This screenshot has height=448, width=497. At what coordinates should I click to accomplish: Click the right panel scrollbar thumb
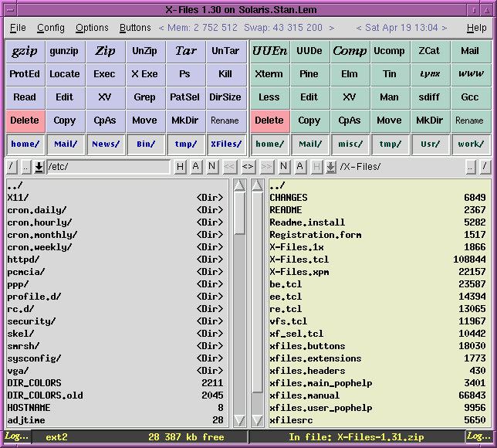tap(257, 292)
